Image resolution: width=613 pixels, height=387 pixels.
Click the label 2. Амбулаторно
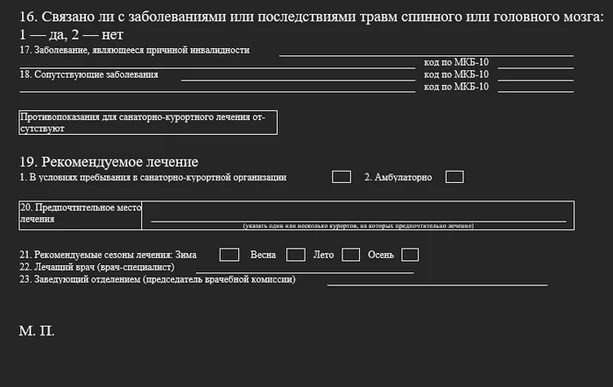pos(398,177)
